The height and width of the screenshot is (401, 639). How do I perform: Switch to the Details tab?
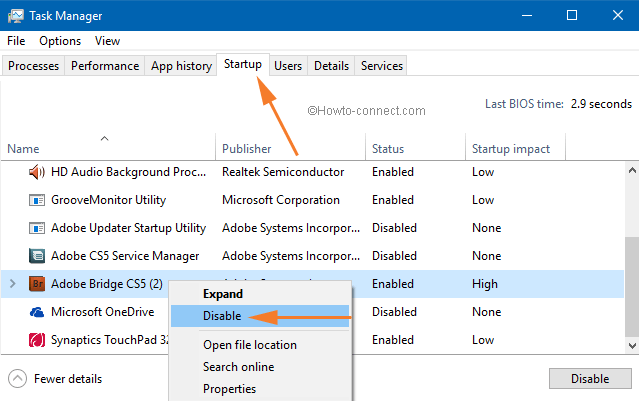click(331, 66)
